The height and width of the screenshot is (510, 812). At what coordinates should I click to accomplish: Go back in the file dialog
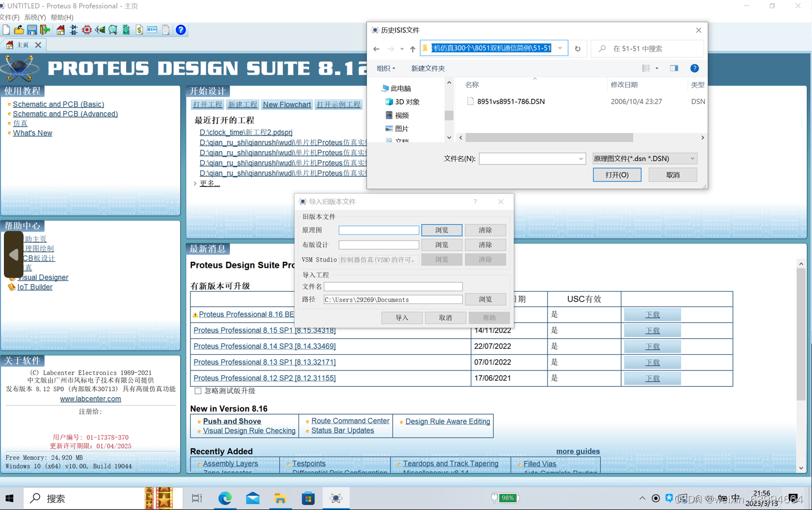pyautogui.click(x=376, y=49)
